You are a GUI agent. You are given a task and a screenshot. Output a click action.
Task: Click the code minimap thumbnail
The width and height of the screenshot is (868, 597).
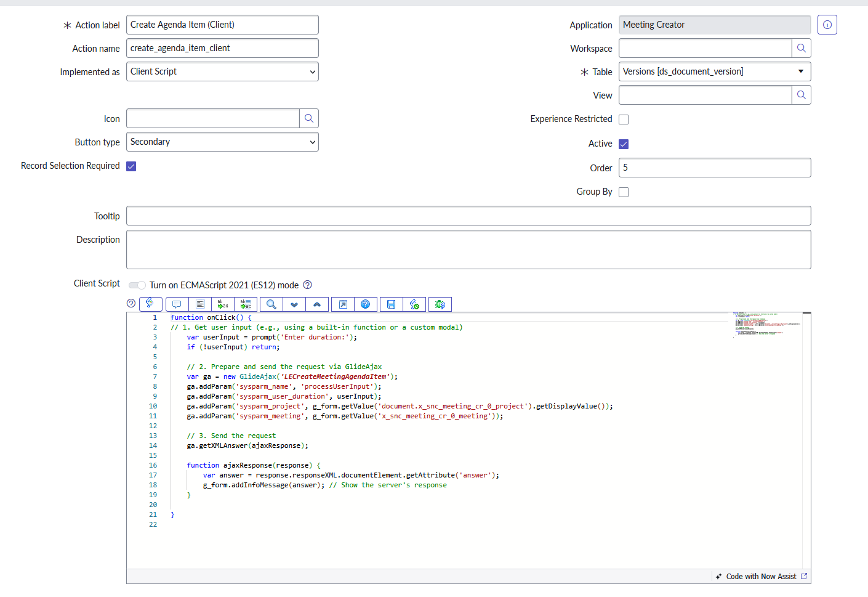[x=766, y=325]
